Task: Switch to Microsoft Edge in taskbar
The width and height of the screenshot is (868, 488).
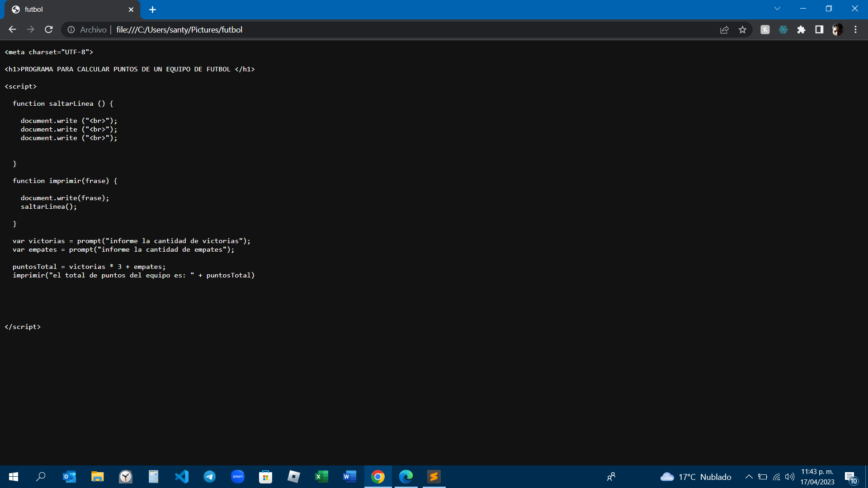Action: coord(406,477)
